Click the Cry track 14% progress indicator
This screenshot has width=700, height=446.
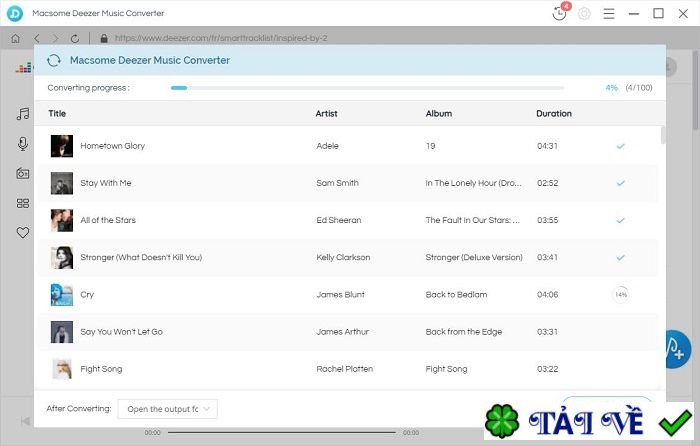point(621,295)
